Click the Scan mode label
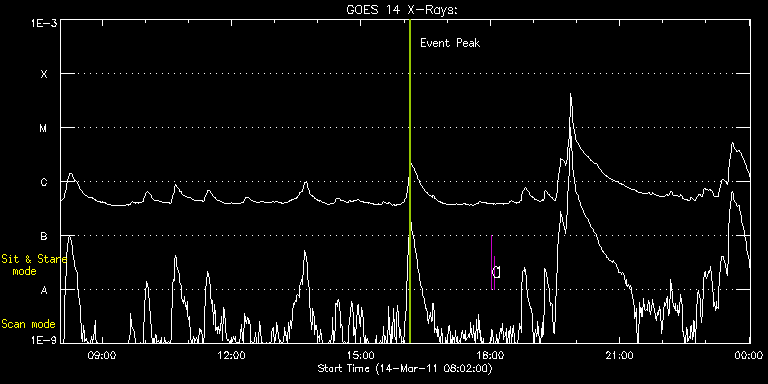The image size is (768, 384). (x=28, y=324)
